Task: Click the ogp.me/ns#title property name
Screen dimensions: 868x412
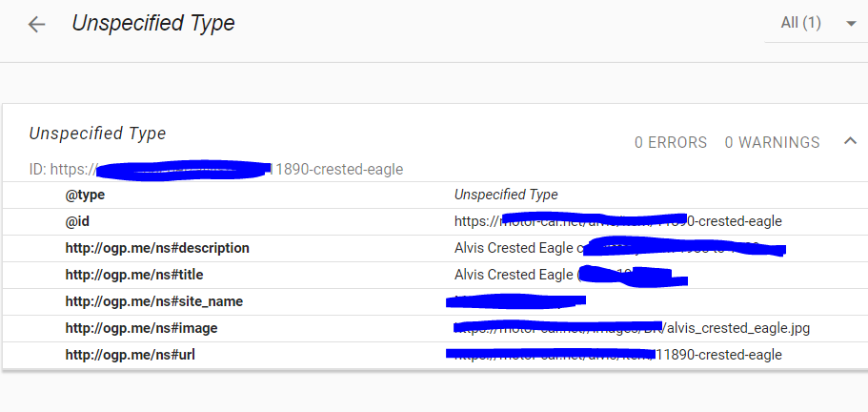Action: [x=134, y=275]
